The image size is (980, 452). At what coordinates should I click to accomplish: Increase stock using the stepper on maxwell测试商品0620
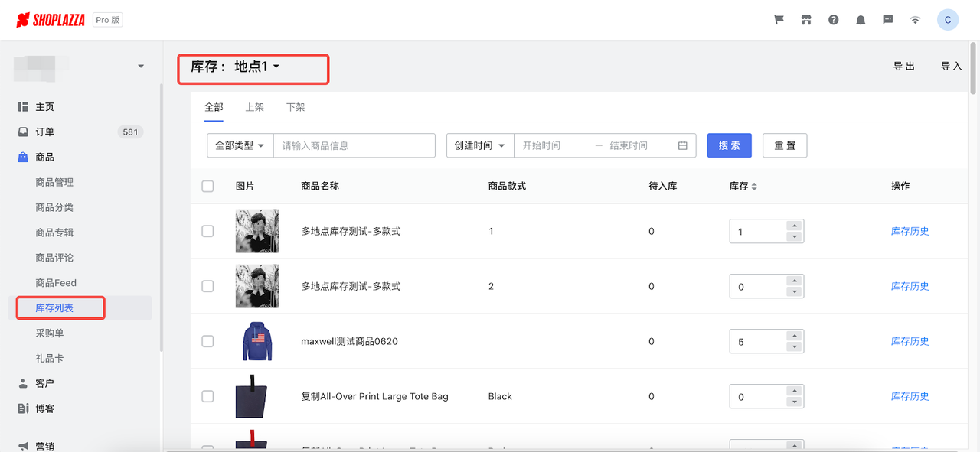click(794, 337)
